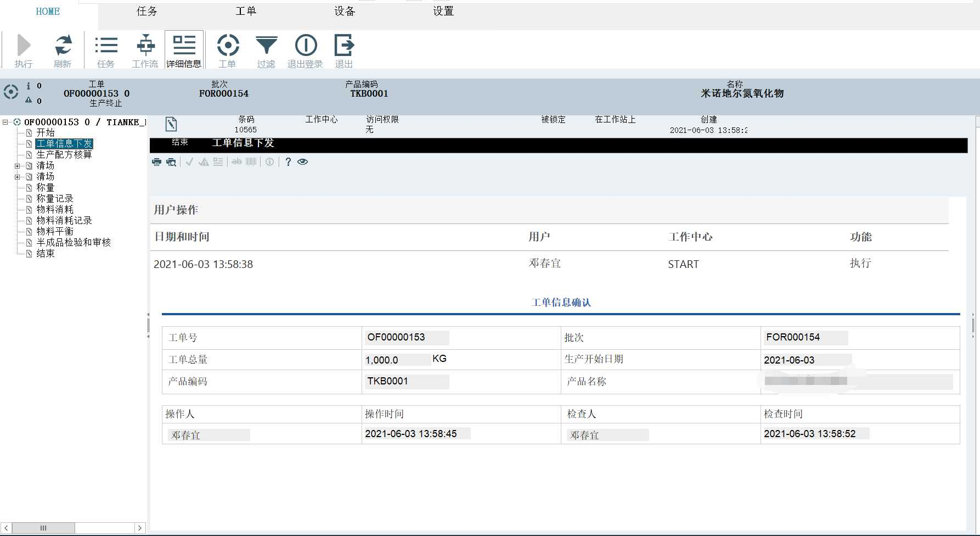Click the 退出 exit icon
This screenshot has width=980, height=536.
tap(344, 45)
